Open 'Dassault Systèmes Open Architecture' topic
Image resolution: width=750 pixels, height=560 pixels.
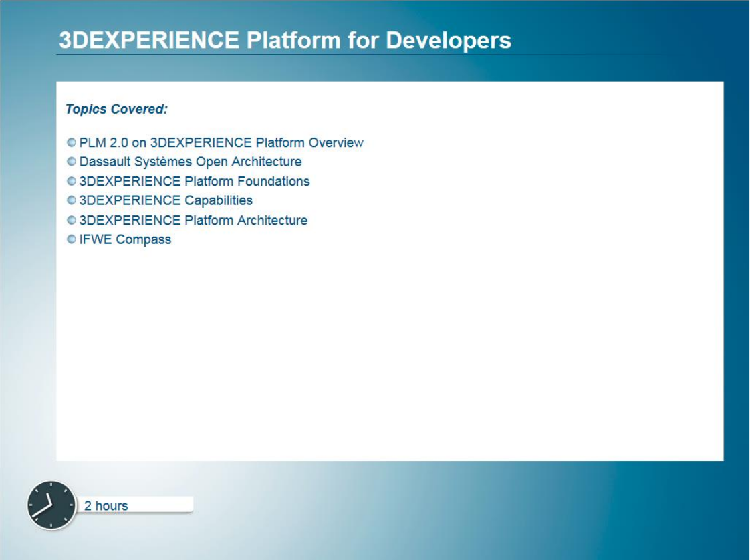pos(191,162)
